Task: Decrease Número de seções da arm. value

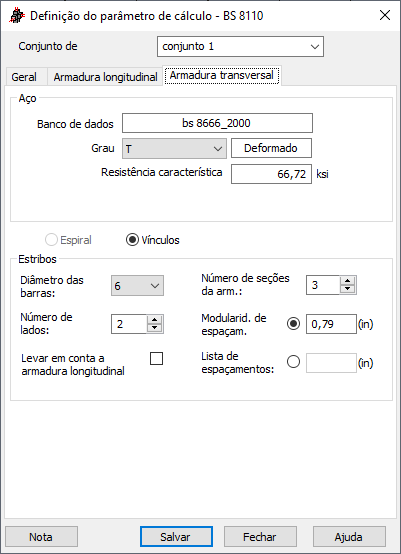Action: tap(348, 289)
